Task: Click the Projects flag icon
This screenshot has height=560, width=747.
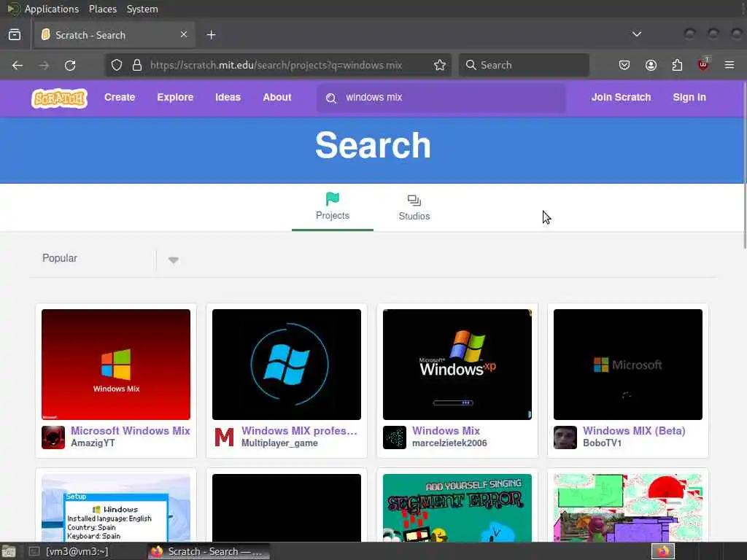Action: pyautogui.click(x=333, y=199)
